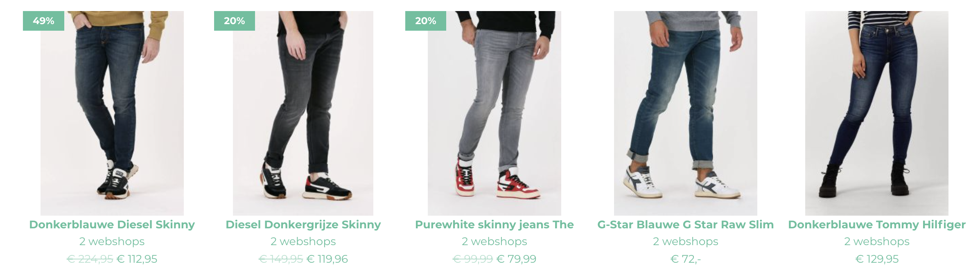This screenshot has height=275, width=980.
Task: Click the € 112,95 sale price
Action: (x=137, y=259)
